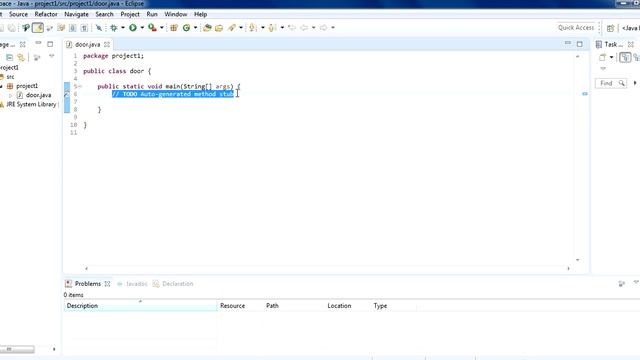Click the Open Task folder icon
The height and width of the screenshot is (360, 640).
(x=219, y=28)
